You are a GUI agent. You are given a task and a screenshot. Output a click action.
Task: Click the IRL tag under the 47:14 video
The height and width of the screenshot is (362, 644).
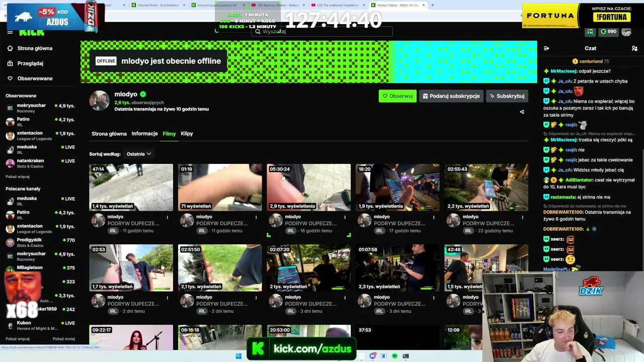[113, 231]
